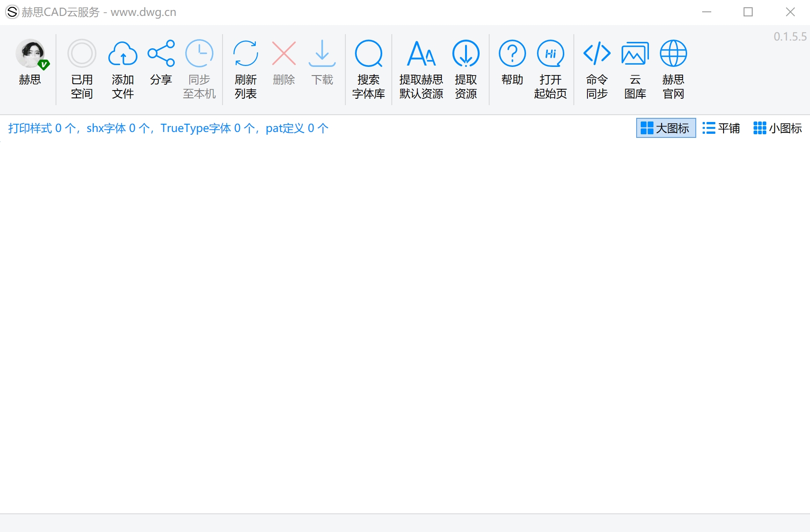
Task: Visit 赫思官网 globe icon
Action: (x=673, y=54)
